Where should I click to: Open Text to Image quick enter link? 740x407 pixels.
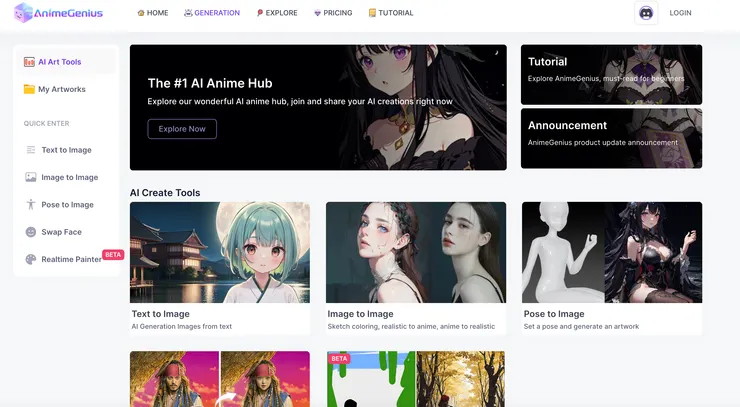pyautogui.click(x=66, y=150)
